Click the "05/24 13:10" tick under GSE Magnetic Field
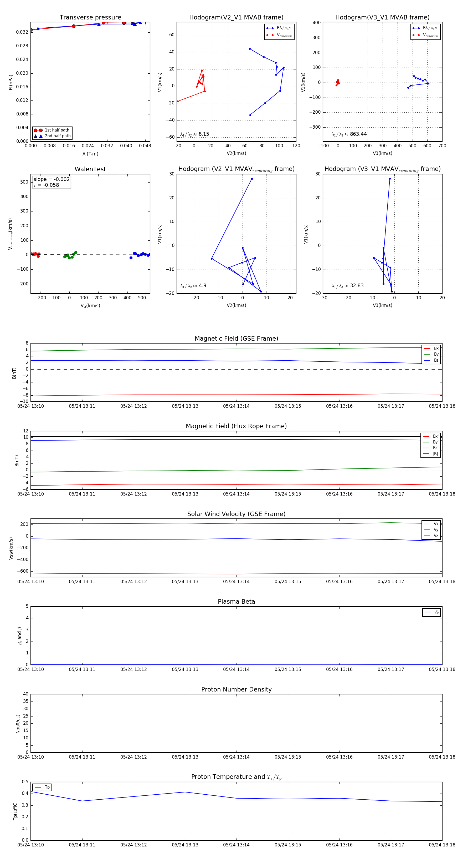This screenshot has width=473, height=868. pos(31,406)
